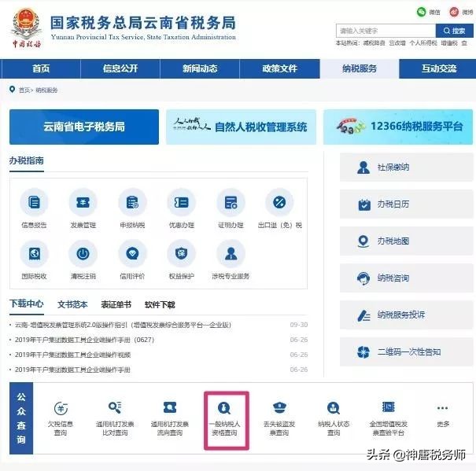
Task: Open the 国际税收 icon
Action: click(34, 253)
